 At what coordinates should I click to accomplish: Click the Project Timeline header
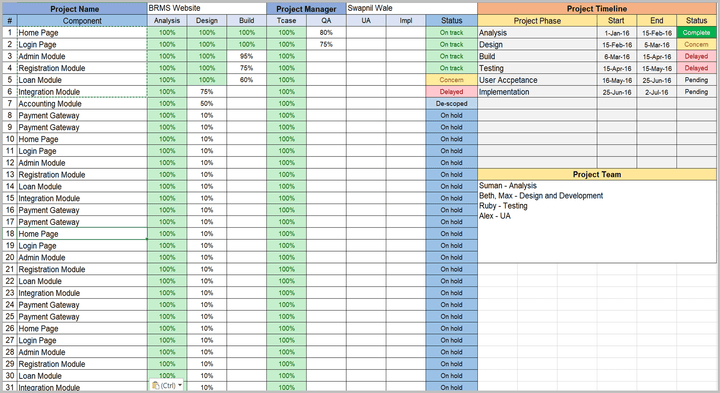point(596,9)
